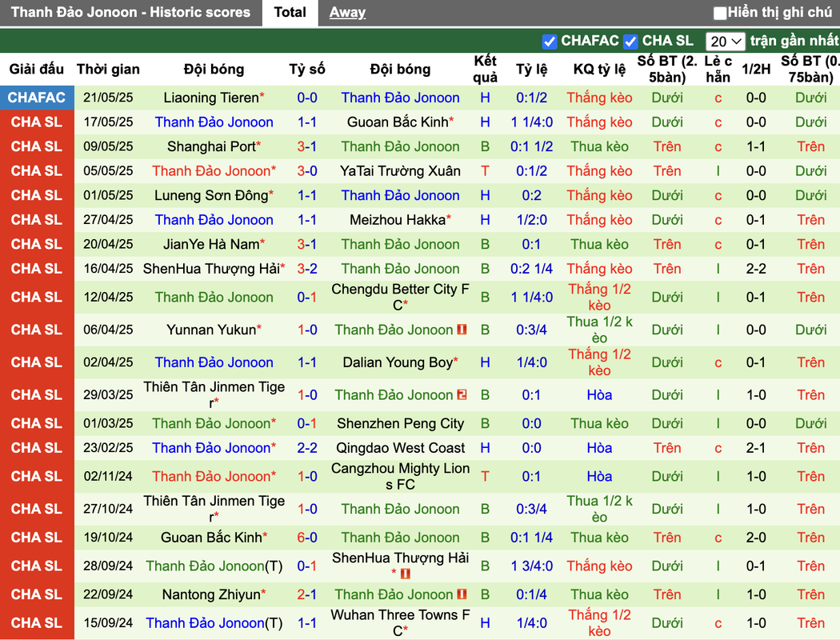Click Shenzhen Peng City team name
This screenshot has height=640, width=840.
coord(400,423)
